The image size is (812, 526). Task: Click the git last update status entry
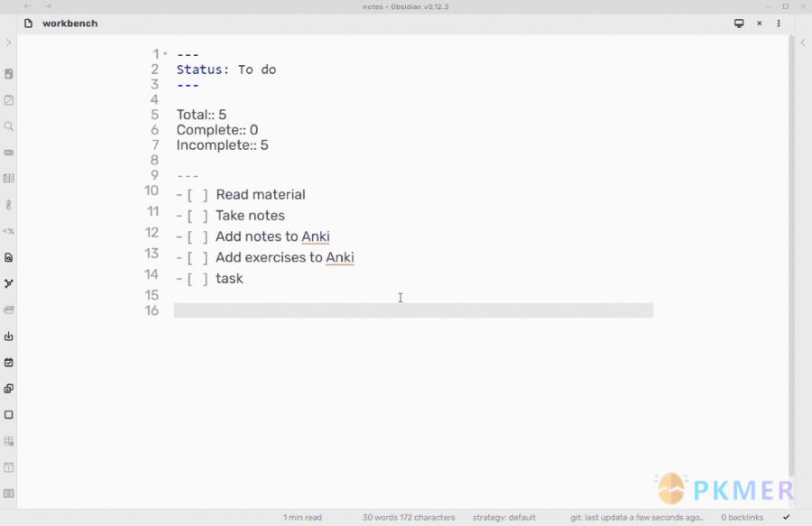(x=637, y=517)
